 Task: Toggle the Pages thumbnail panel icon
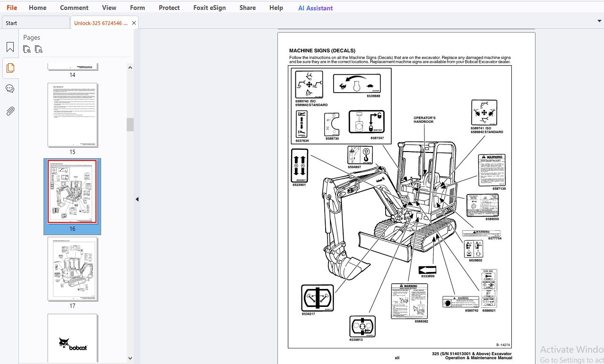point(10,68)
